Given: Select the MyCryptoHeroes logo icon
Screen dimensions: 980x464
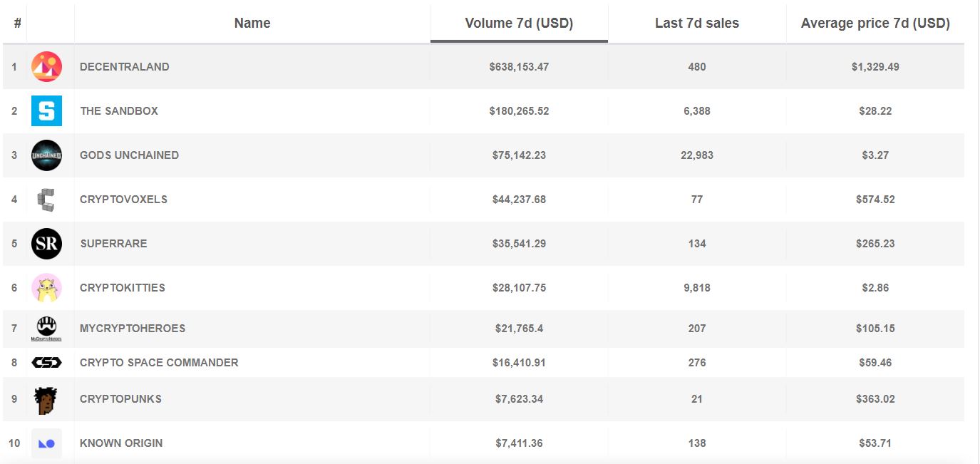Looking at the screenshot, I should pyautogui.click(x=46, y=329).
